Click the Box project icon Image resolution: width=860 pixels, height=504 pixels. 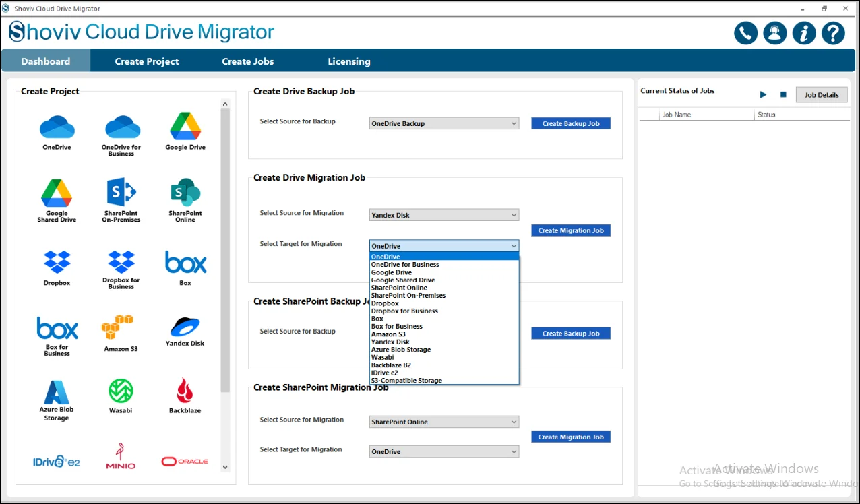click(x=185, y=268)
